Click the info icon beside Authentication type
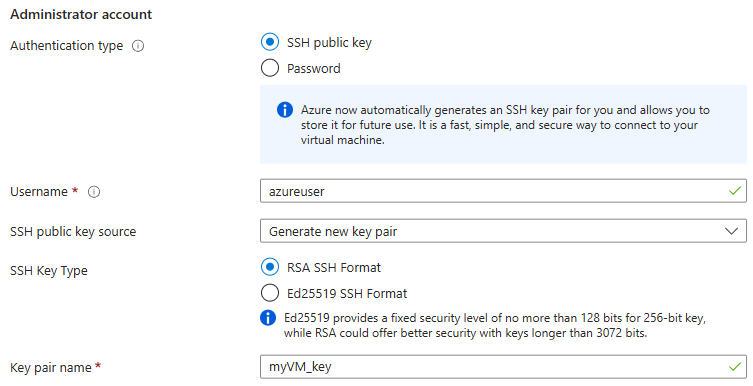This screenshot has width=753, height=386. [x=138, y=46]
